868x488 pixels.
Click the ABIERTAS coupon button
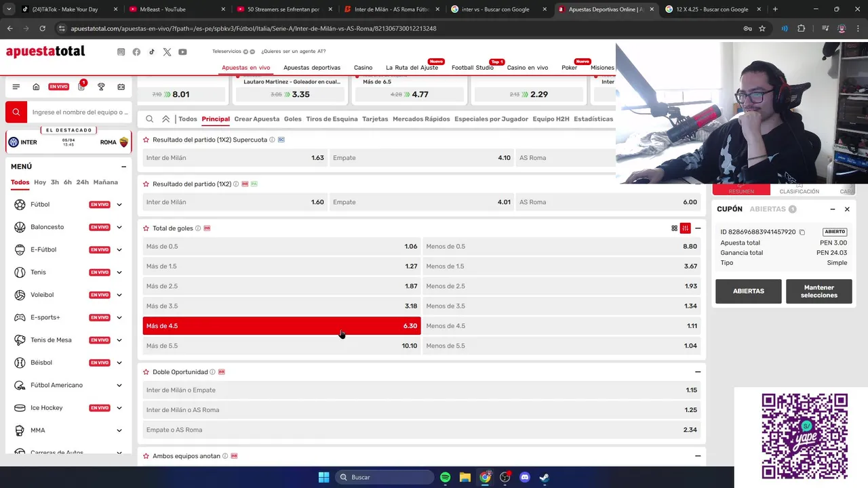(749, 291)
